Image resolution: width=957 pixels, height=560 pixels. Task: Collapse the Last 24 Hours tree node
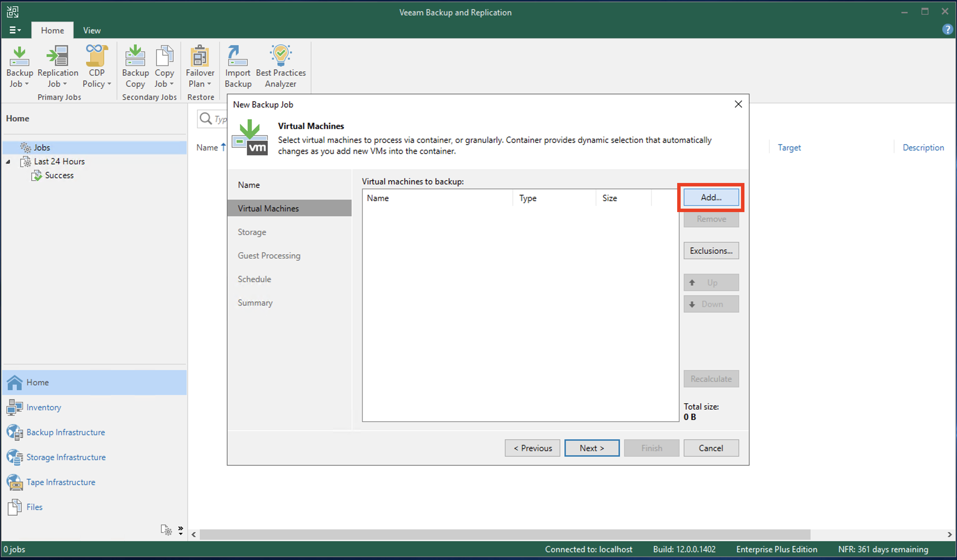coord(8,162)
